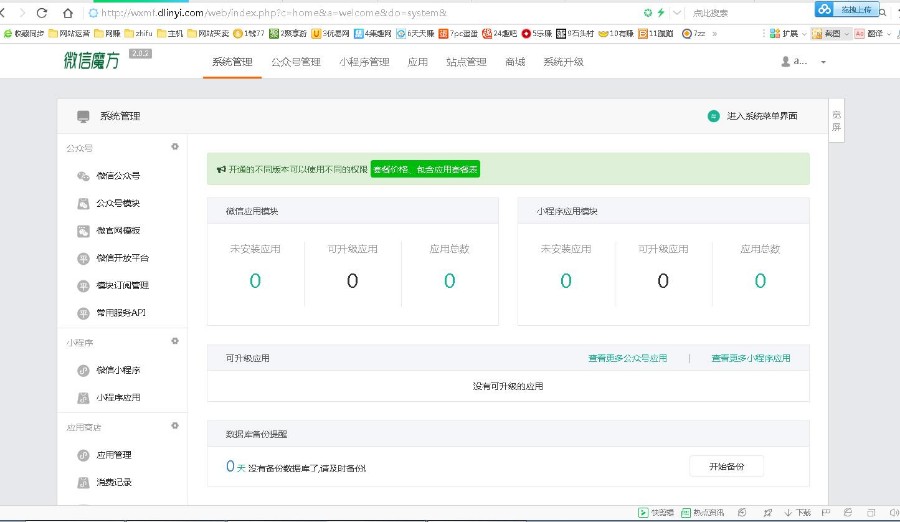Open 公众号模块 in sidebar
The image size is (900, 522).
coord(118,203)
